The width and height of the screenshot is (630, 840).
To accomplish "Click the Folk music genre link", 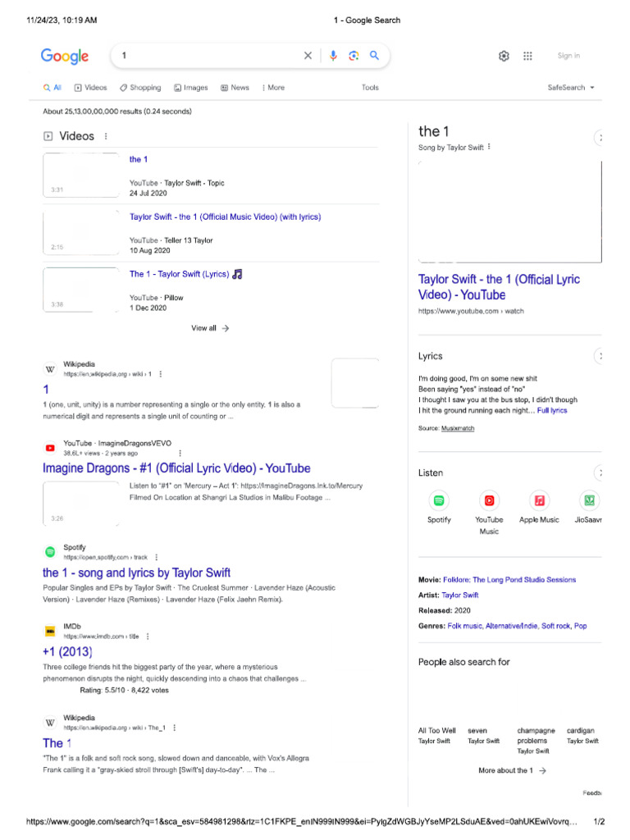I will [464, 626].
